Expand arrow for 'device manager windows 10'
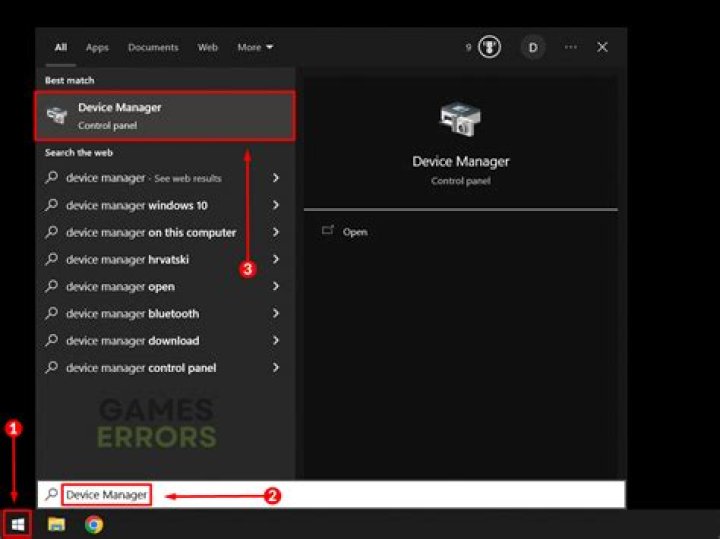 tap(275, 205)
